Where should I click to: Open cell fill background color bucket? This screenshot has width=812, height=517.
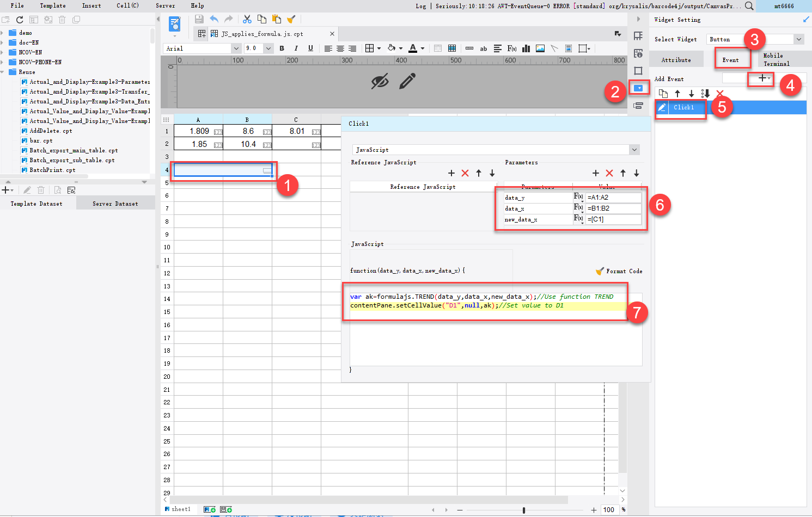pos(392,48)
